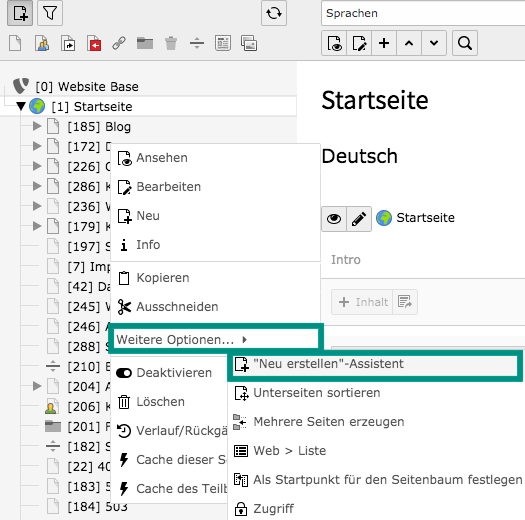Choose "Neu erstellen"-Assistent from submenu

coord(375,364)
